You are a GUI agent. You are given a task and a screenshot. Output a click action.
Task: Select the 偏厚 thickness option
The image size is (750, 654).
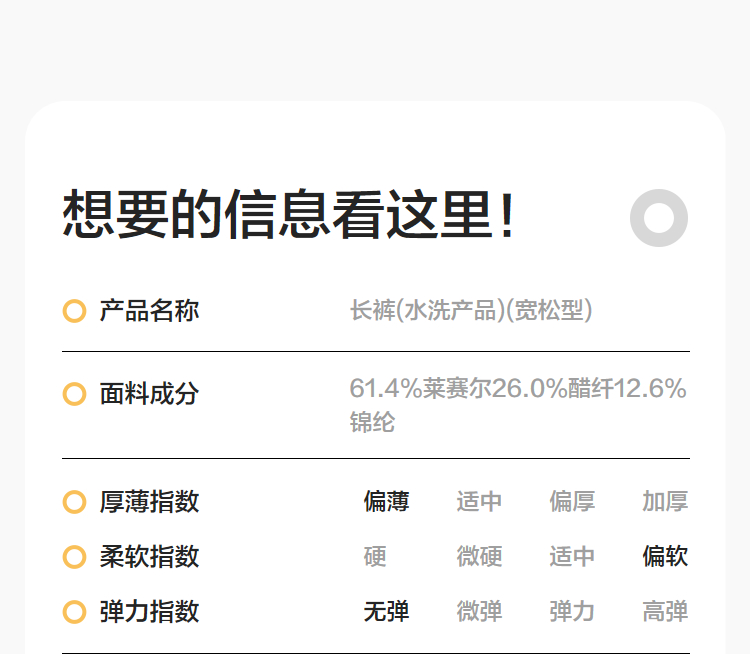[x=572, y=501]
